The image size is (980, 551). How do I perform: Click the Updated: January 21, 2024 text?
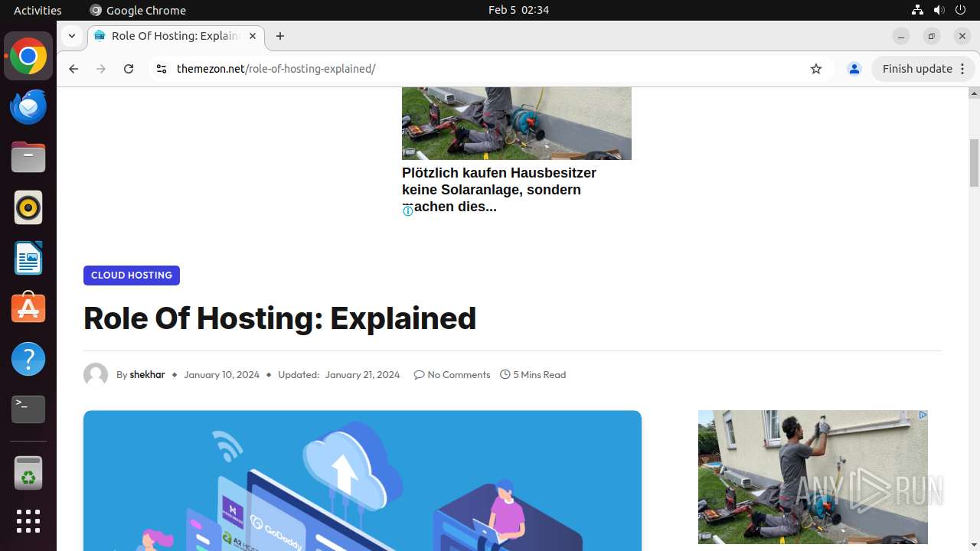[x=339, y=375]
